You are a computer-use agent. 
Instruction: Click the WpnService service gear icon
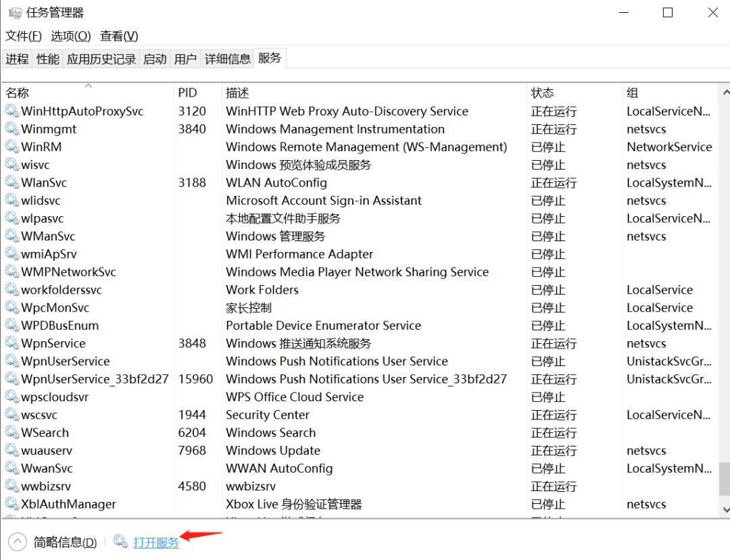click(11, 343)
